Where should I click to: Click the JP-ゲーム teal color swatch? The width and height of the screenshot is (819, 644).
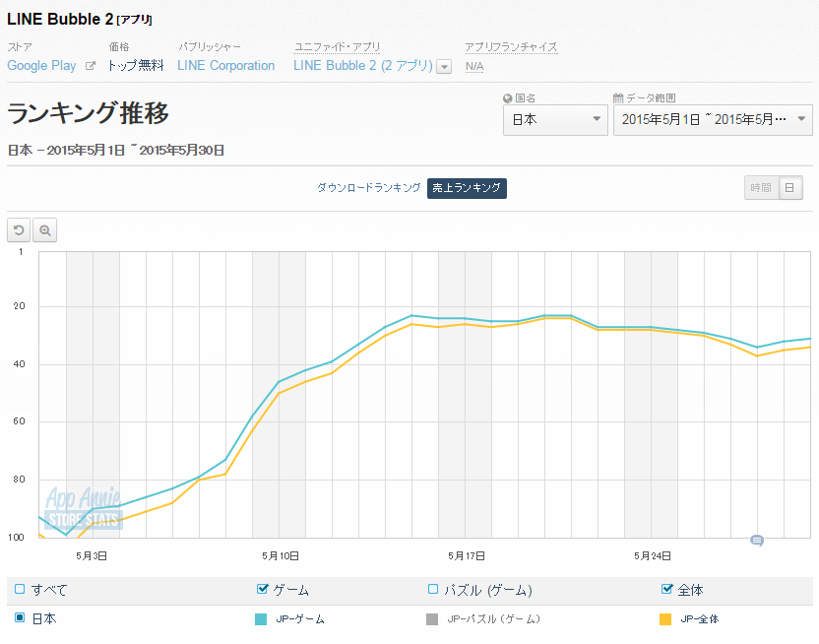point(261,619)
